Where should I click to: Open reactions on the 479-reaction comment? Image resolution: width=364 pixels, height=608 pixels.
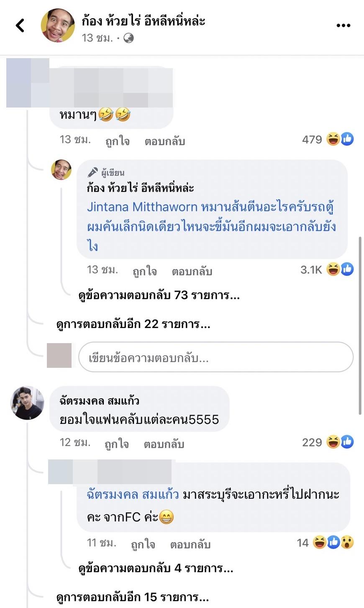pos(328,139)
